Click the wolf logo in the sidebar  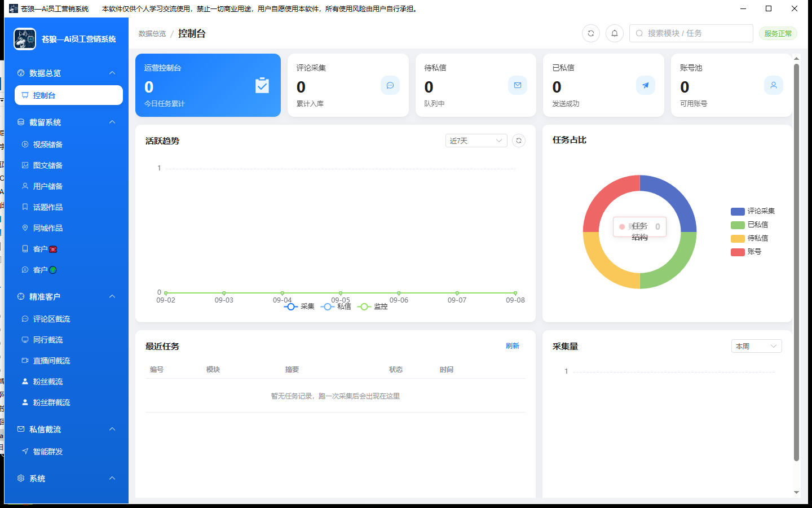click(25, 39)
